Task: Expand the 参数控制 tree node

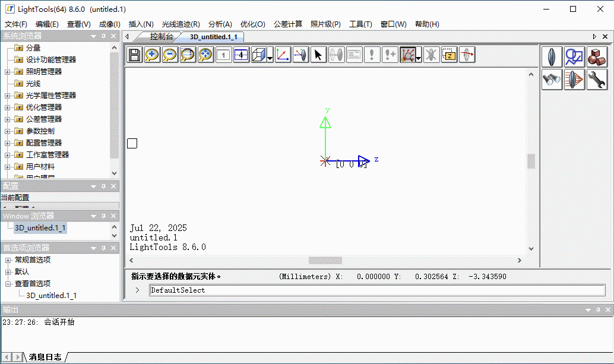Action: 7,131
